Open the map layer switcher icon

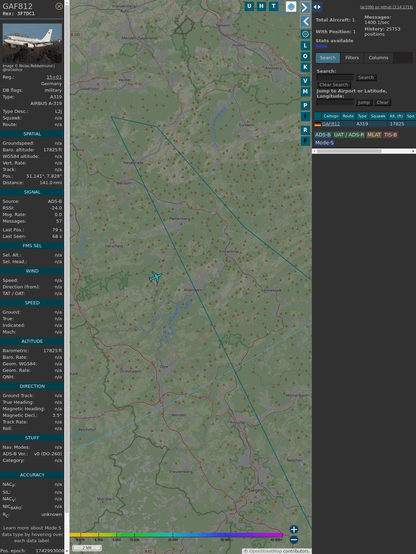pos(291,6)
